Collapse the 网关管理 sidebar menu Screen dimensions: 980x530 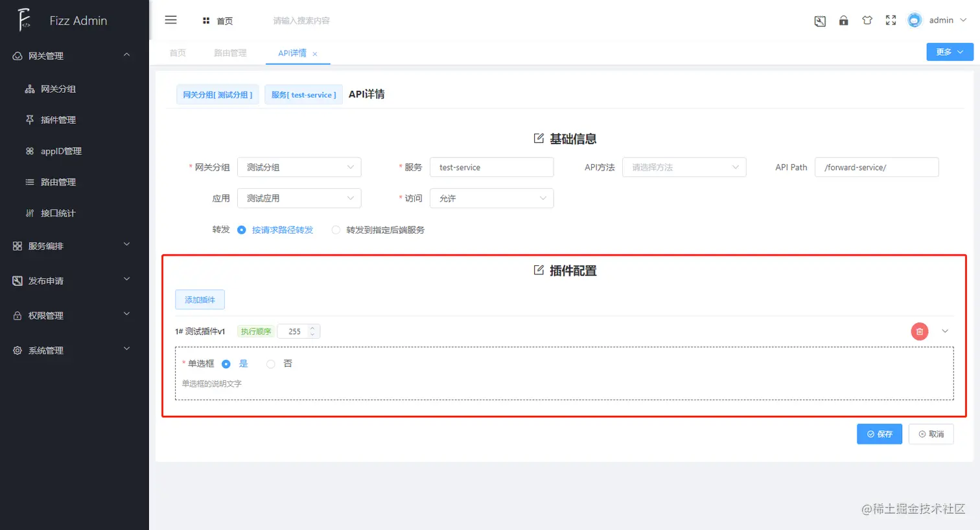[127, 55]
